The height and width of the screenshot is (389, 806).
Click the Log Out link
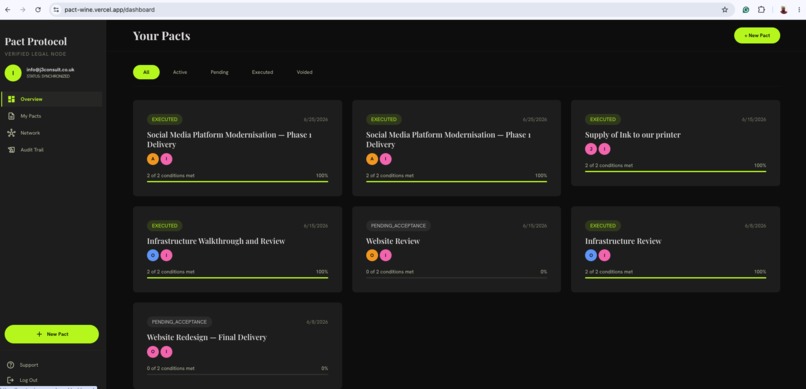pos(28,380)
